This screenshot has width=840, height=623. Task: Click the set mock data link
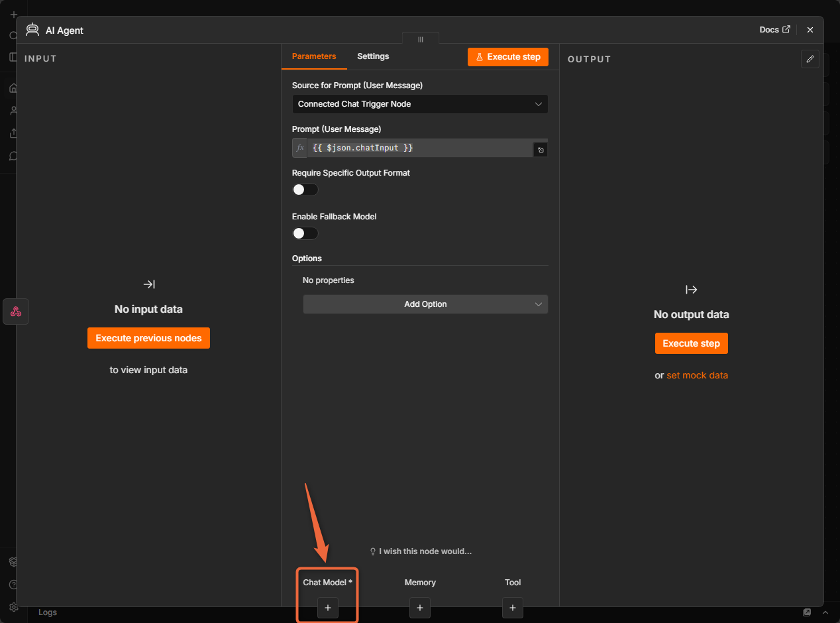(x=697, y=375)
